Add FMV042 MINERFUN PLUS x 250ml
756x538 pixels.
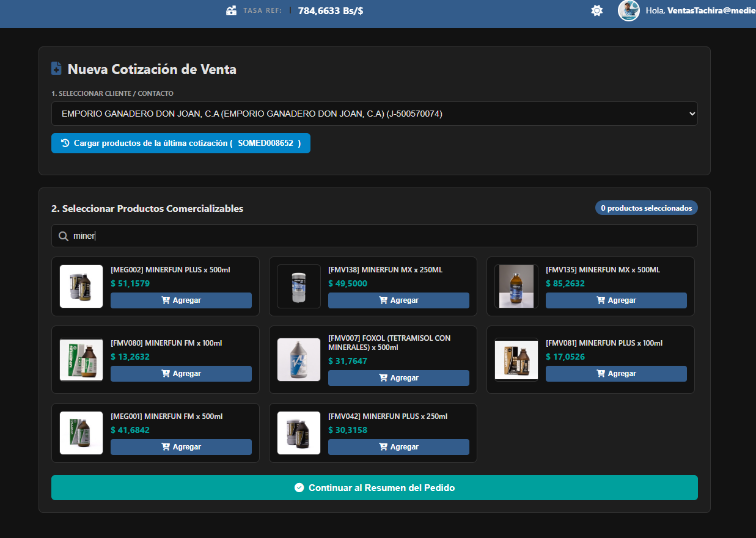point(398,447)
